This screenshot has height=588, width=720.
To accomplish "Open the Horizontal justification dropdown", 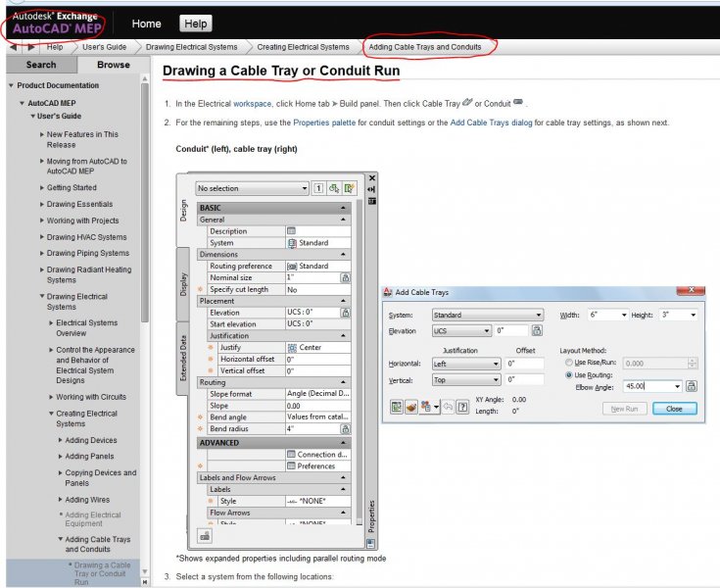I will point(466,364).
